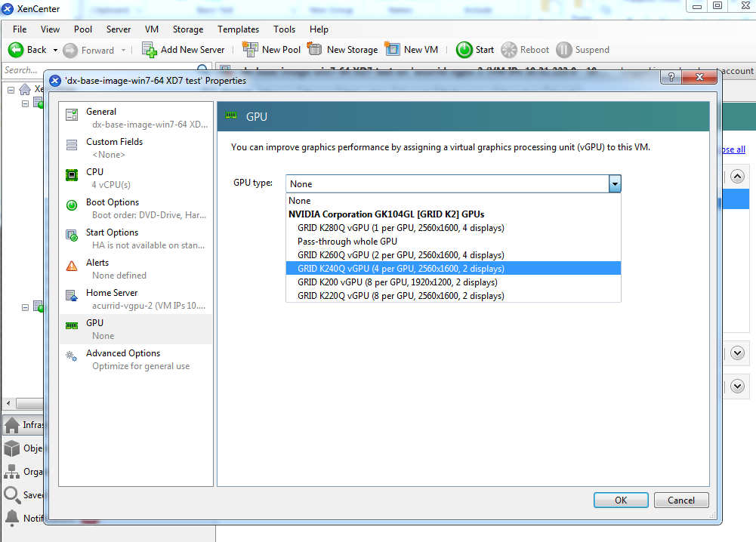Select Pass-through whole GPU option
756x542 pixels.
tap(347, 242)
